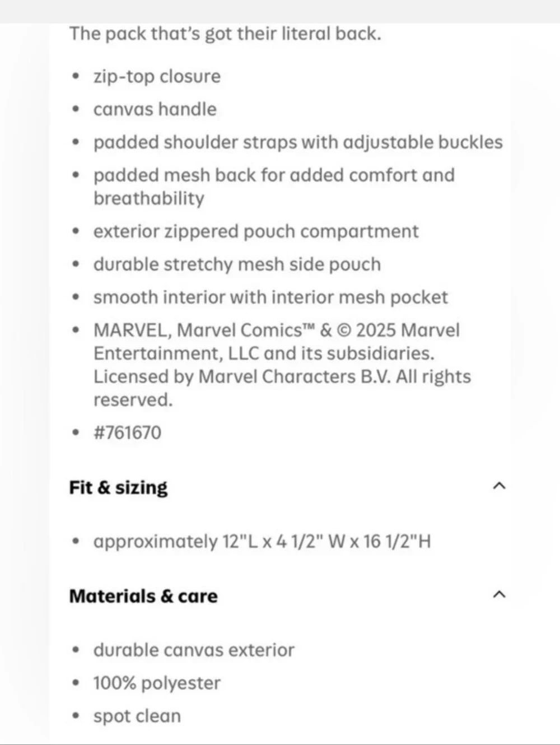Click the bullet dot beside spot clean
Viewport: 560px width, 745px height.
[x=76, y=716]
